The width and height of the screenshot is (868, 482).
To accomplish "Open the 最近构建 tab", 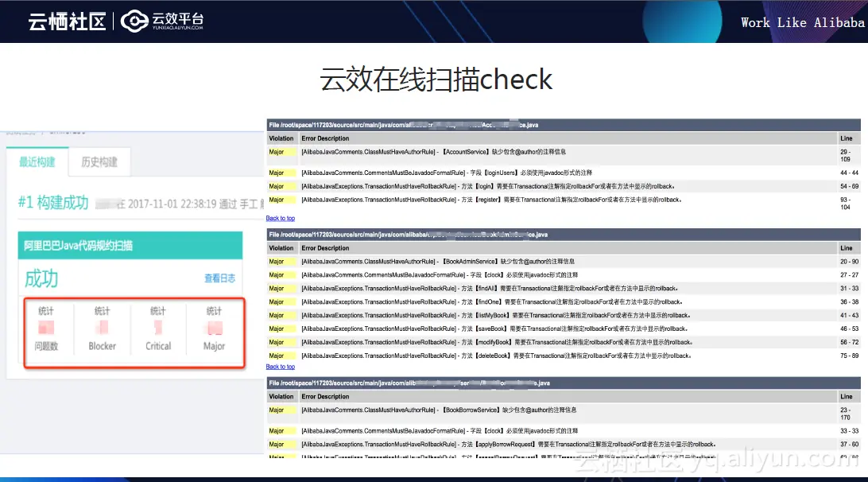I will point(37,161).
